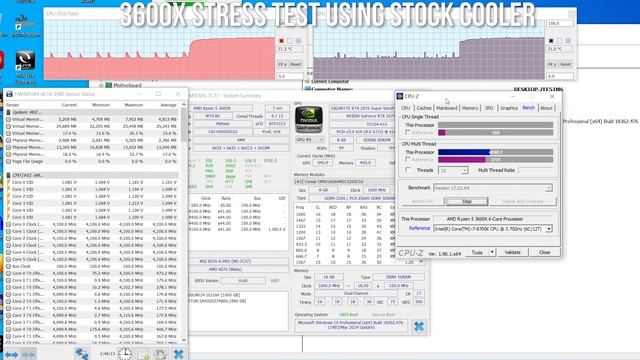640x360 pixels.
Task: Open the Benchmark version dropdown
Action: (x=549, y=188)
